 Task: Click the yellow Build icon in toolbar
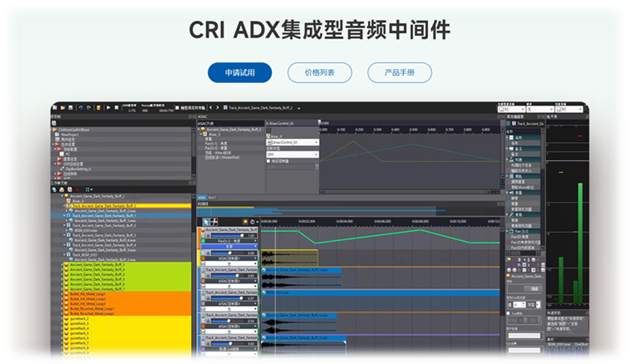(x=98, y=108)
